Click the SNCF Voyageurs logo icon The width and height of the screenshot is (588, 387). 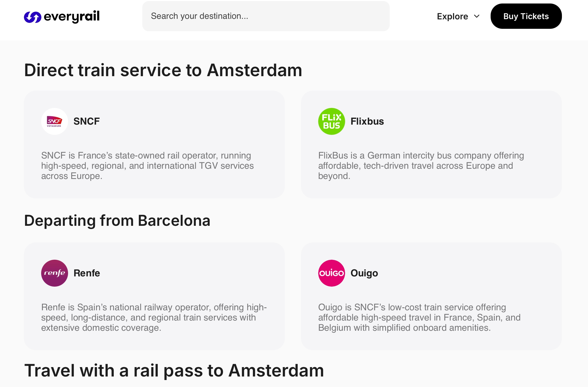[x=55, y=121]
